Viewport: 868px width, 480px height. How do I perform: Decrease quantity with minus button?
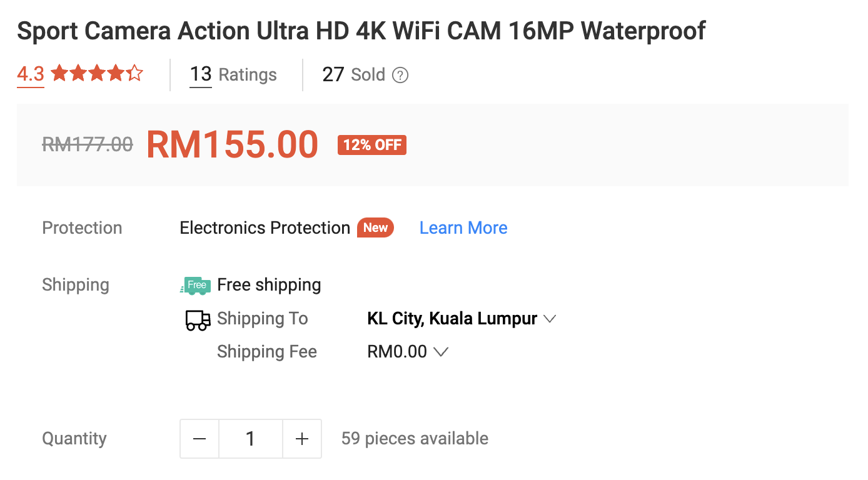(x=199, y=439)
